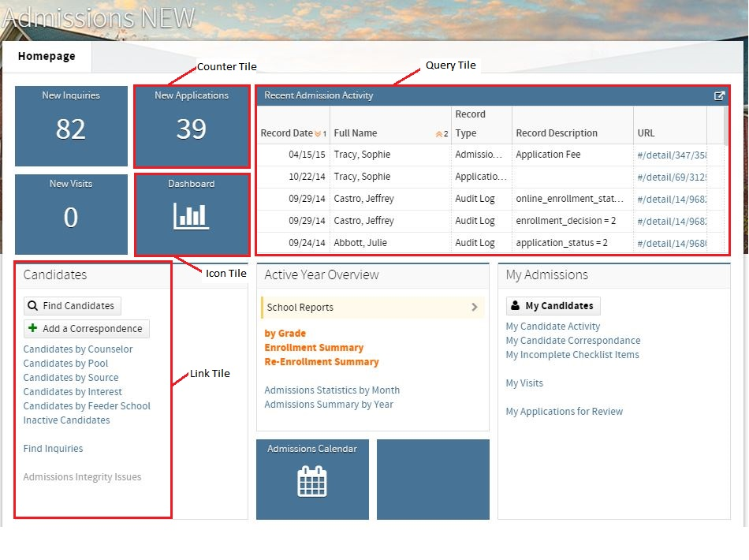Click the person icon on My Candidates
The image size is (749, 560).
tap(515, 305)
